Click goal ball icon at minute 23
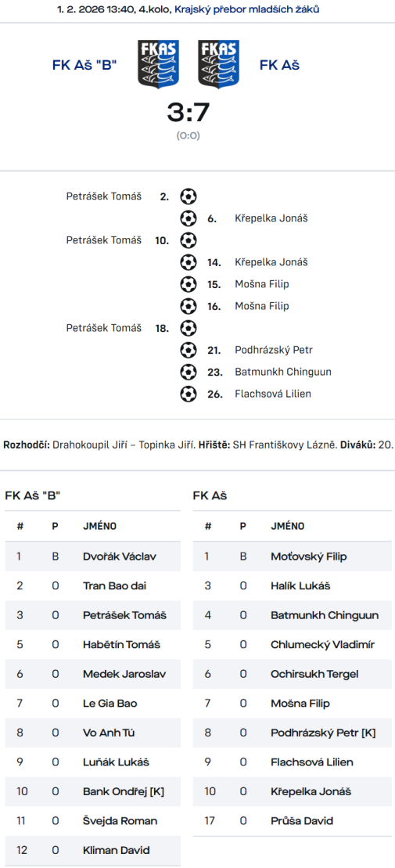 tap(189, 372)
